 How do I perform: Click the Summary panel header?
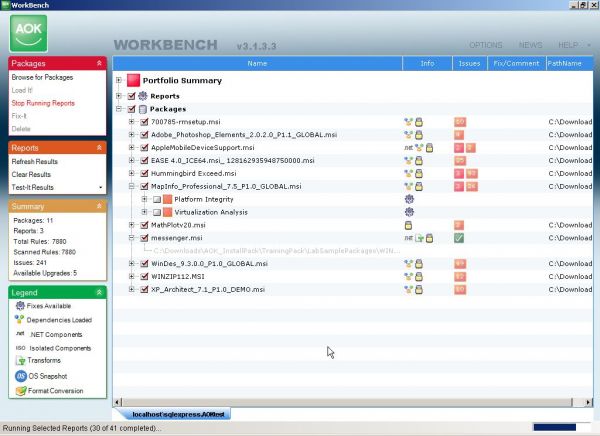(x=57, y=206)
